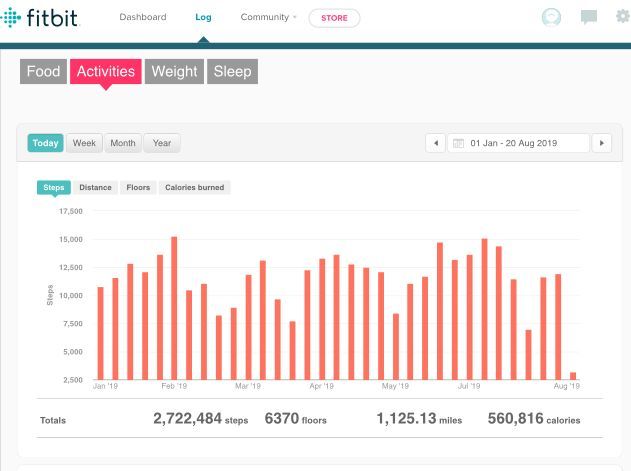The image size is (631, 471).
Task: Switch range to Month
Action: pyautogui.click(x=123, y=143)
